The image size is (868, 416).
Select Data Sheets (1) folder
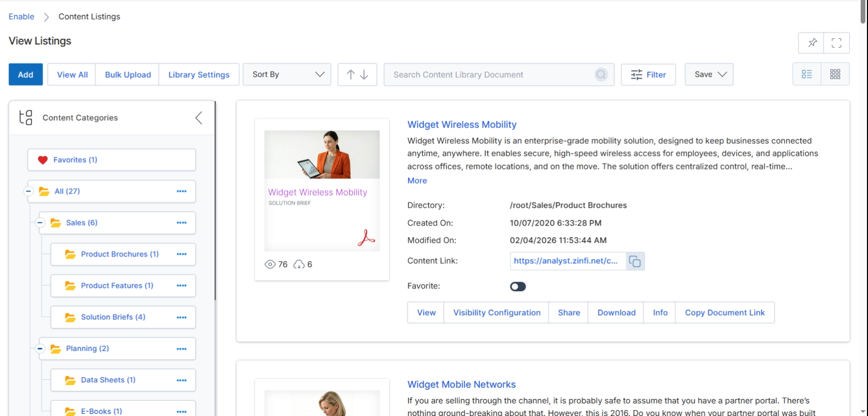108,380
